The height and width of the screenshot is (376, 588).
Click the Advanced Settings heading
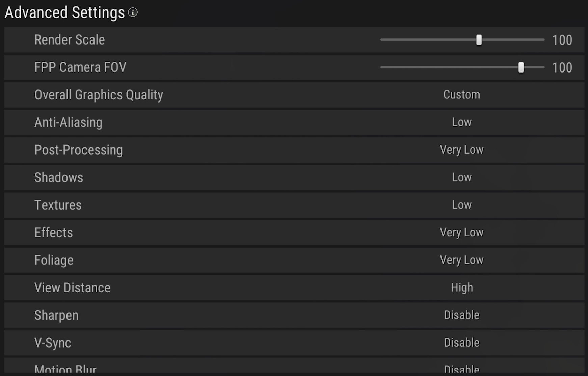coord(65,12)
